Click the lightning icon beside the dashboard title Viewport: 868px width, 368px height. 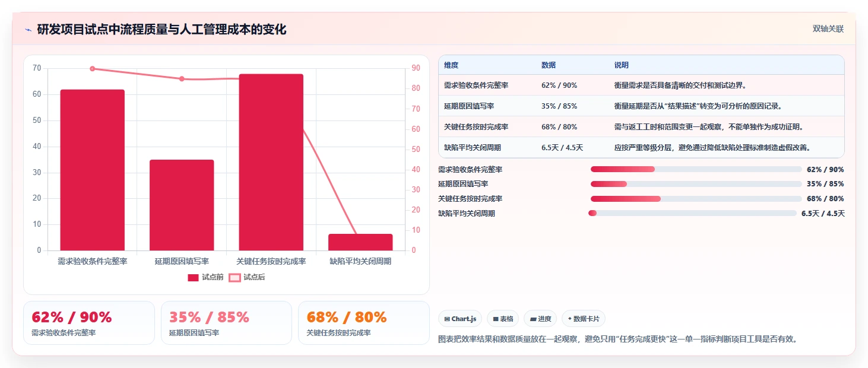(x=28, y=30)
